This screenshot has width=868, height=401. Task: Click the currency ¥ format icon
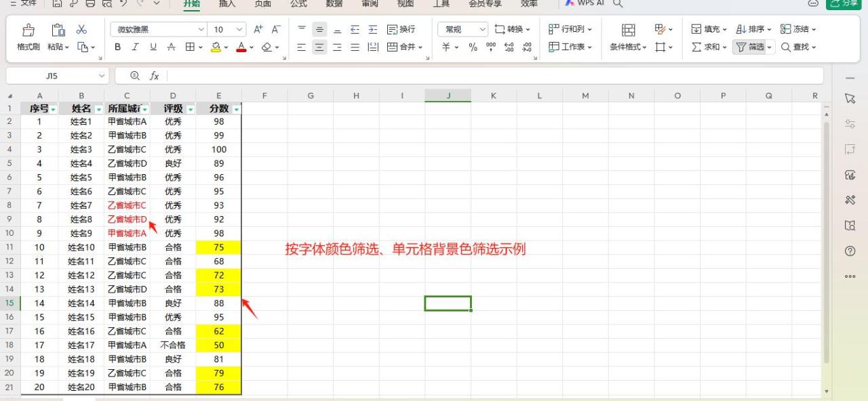(446, 47)
